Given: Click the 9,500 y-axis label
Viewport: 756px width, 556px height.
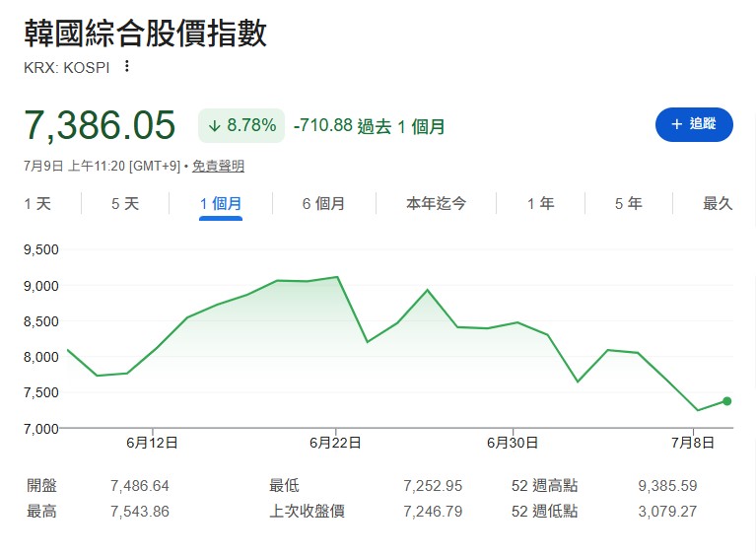Looking at the screenshot, I should tap(41, 249).
